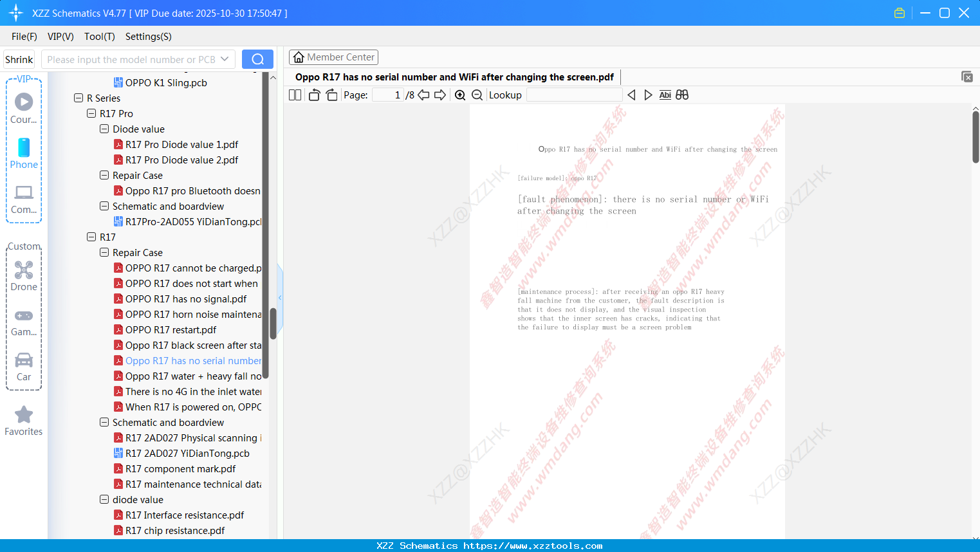Rotate the page counterclockwise

pyautogui.click(x=315, y=95)
